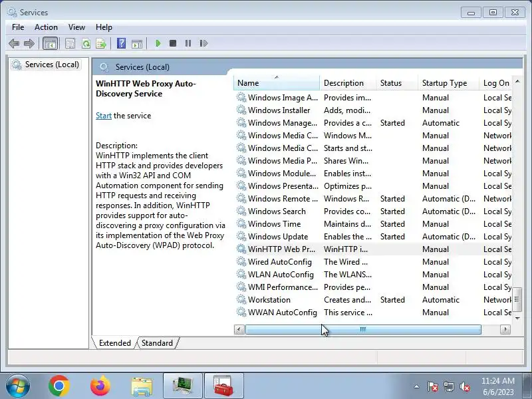Open the Action menu
The image size is (532, 399).
tap(46, 27)
